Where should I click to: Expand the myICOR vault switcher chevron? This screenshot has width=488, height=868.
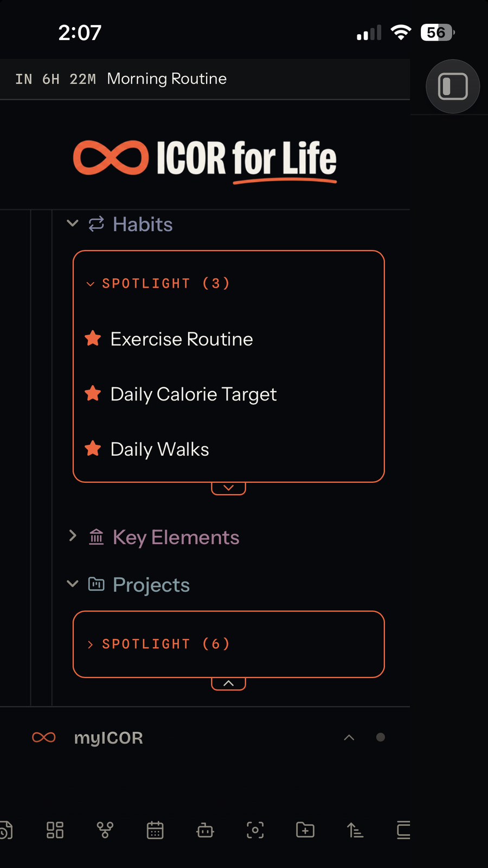349,737
